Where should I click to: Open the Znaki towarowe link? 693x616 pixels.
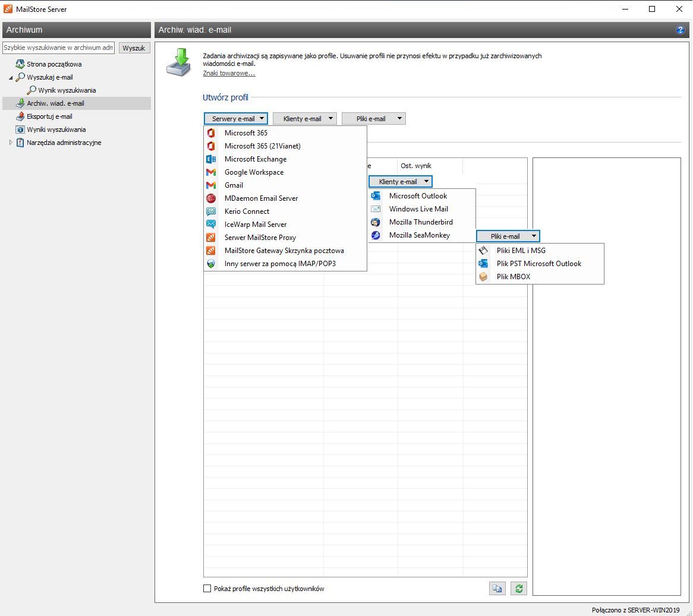[229, 73]
